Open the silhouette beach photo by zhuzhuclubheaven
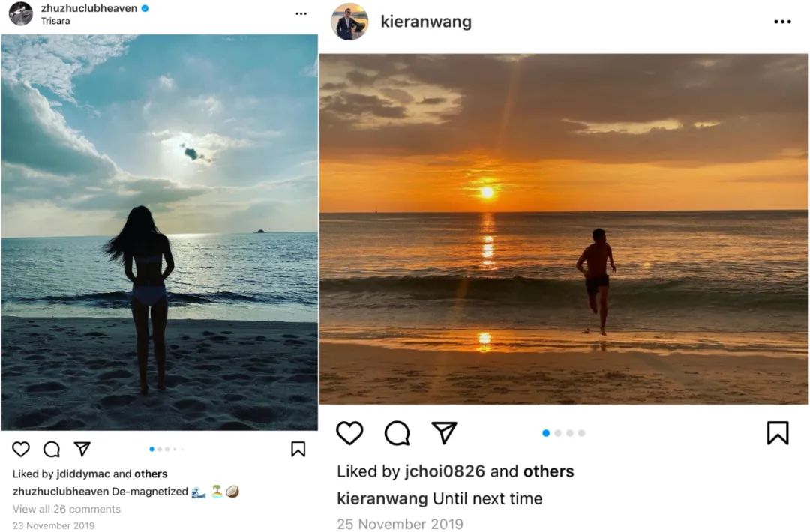The height and width of the screenshot is (532, 810). [159, 232]
